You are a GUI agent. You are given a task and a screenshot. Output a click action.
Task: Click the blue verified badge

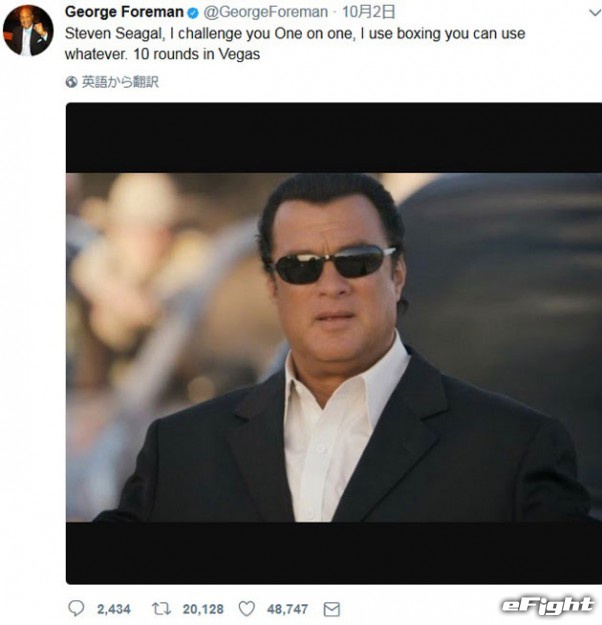pos(194,13)
